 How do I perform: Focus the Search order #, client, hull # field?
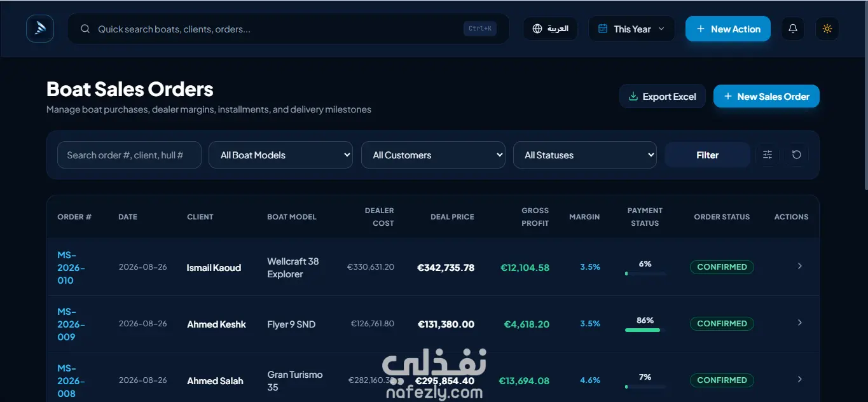(129, 155)
